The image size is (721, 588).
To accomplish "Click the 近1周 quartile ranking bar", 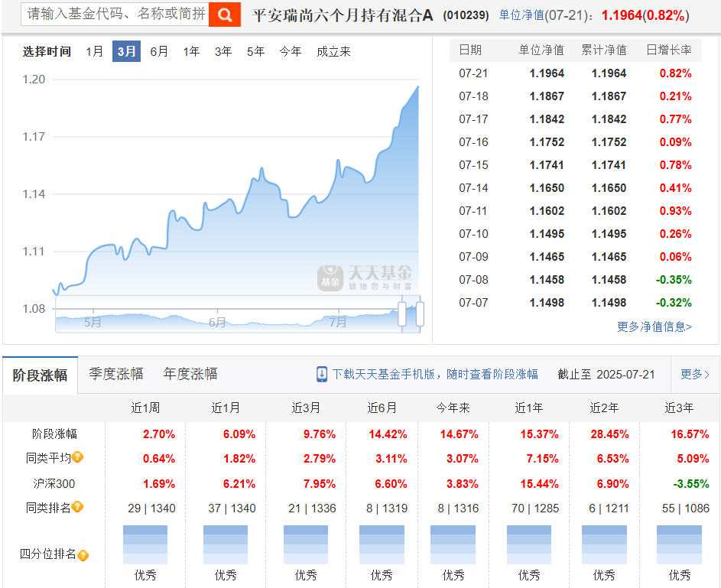I will [x=145, y=544].
